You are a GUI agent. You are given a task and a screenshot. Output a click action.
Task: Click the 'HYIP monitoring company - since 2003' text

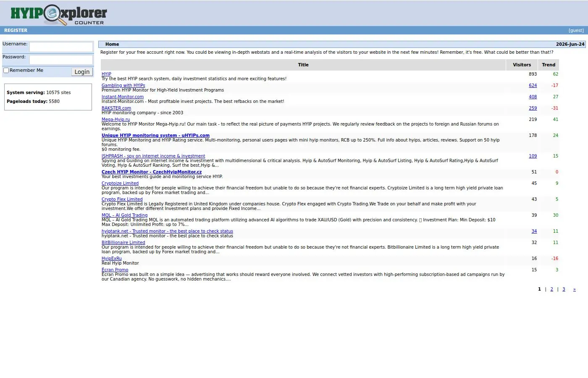tap(142, 113)
